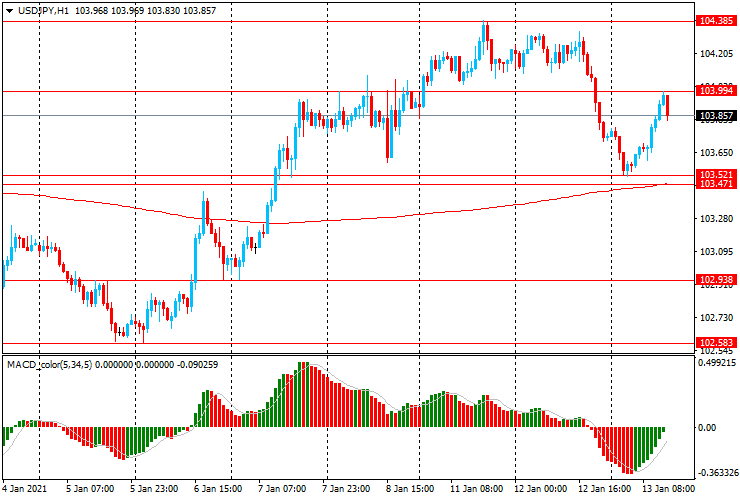Click the 5 Jan 07:00 time label
740x500 pixels.
pos(90,488)
